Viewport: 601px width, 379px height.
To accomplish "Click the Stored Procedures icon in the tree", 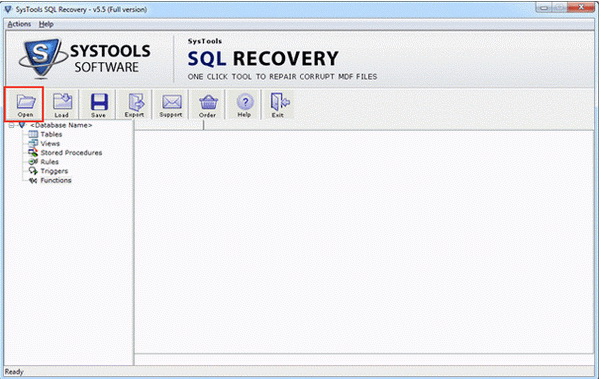I will point(33,153).
